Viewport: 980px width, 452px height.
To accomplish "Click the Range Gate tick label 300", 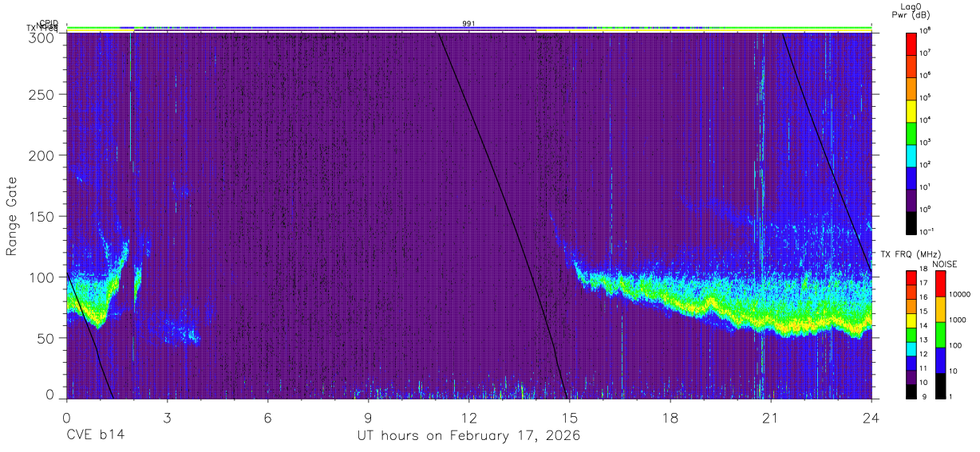I will pyautogui.click(x=43, y=37).
